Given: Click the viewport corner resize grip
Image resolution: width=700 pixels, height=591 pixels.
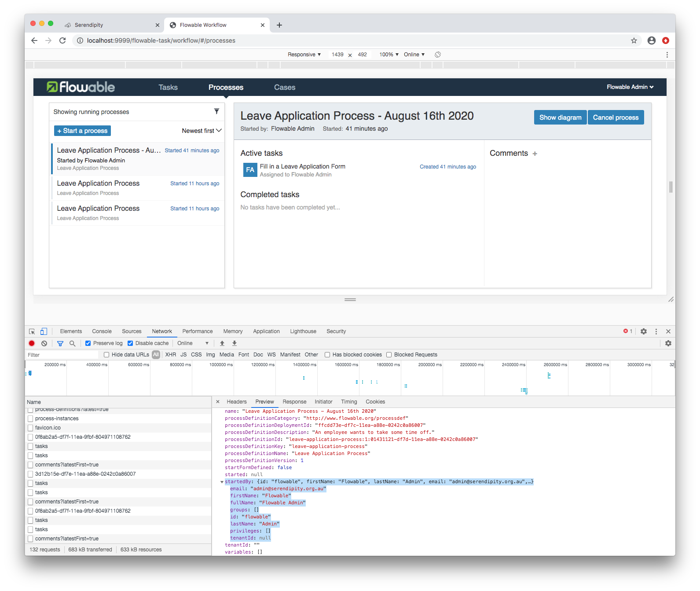Looking at the screenshot, I should click(x=671, y=300).
